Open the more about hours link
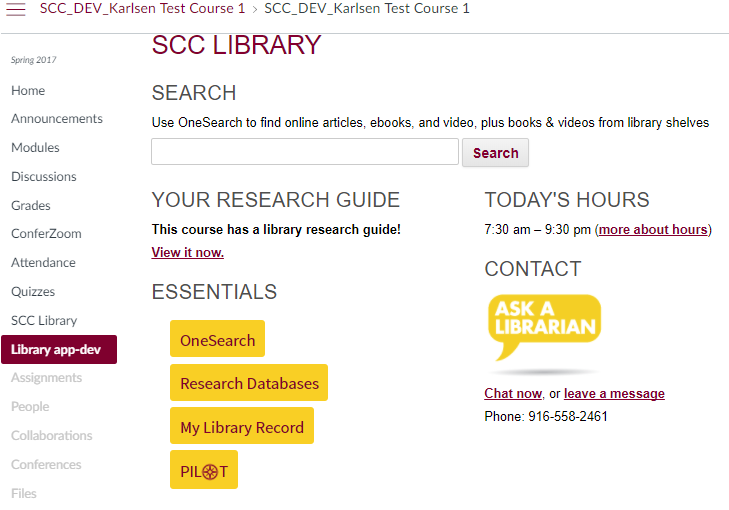Image resolution: width=729 pixels, height=510 pixels. tap(653, 230)
